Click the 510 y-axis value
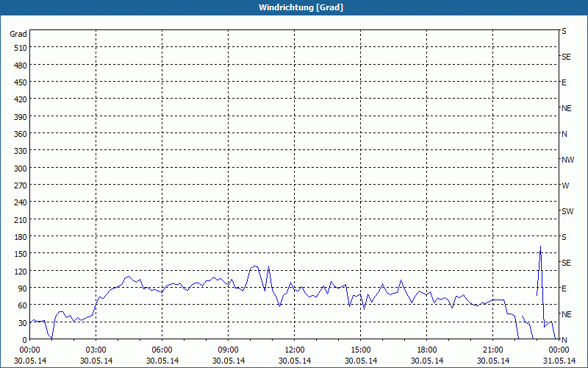 (21, 48)
